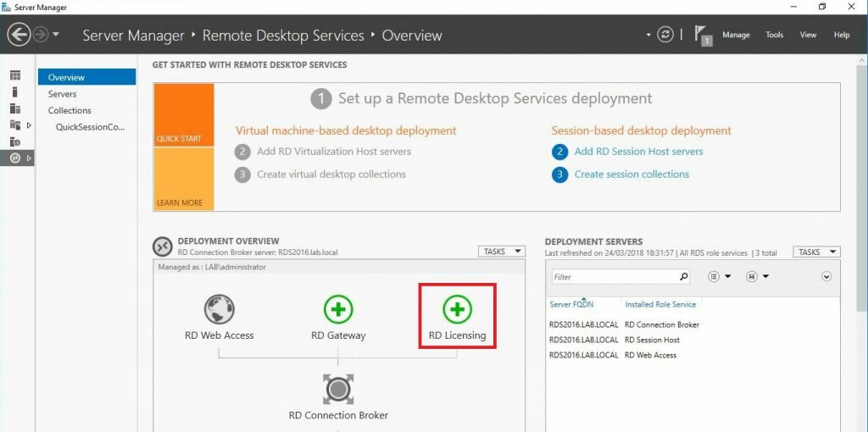The height and width of the screenshot is (432, 868).
Task: Open Deployment Servers TASKS dropdown
Action: tap(816, 252)
